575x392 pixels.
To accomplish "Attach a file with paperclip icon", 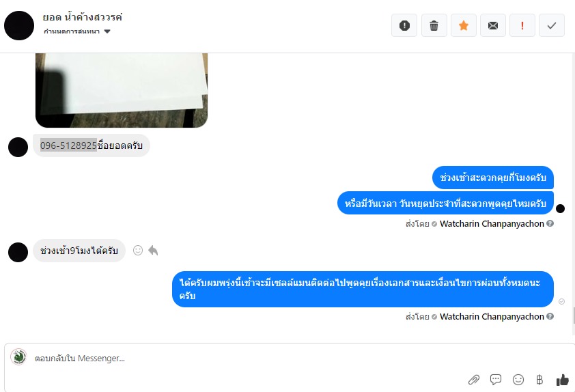I will pos(474,380).
